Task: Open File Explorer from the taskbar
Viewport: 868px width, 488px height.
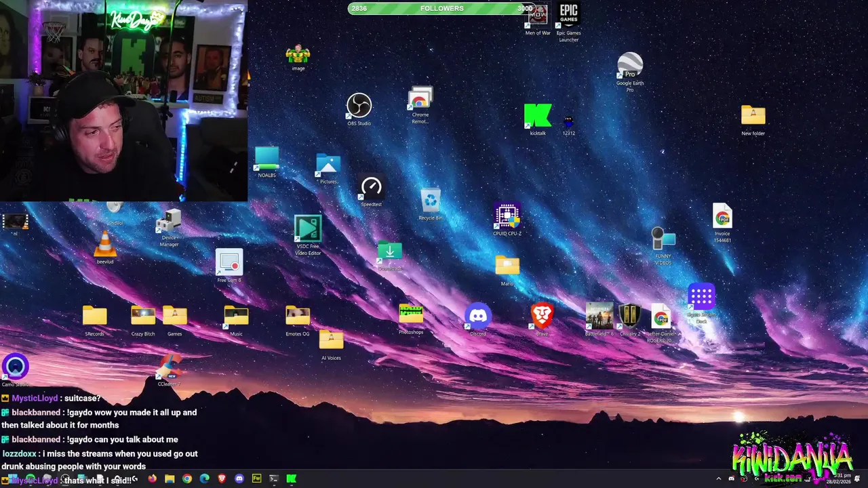Action: (x=170, y=479)
